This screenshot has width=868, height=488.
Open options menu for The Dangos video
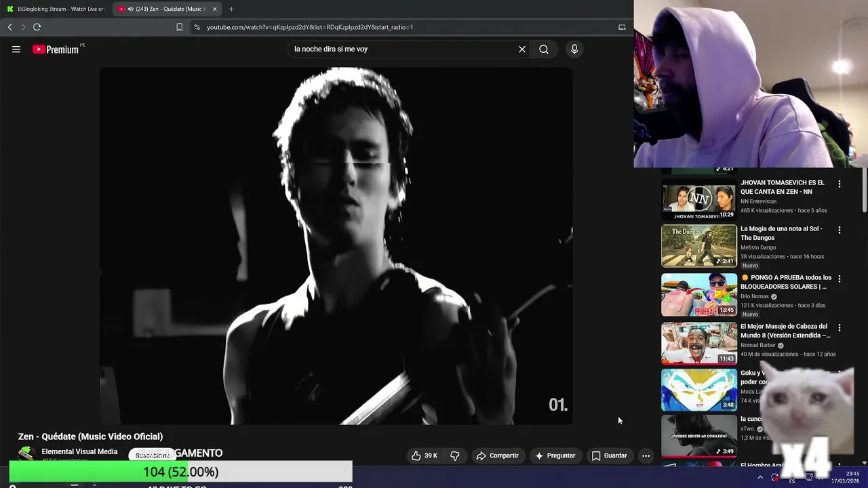click(x=840, y=230)
